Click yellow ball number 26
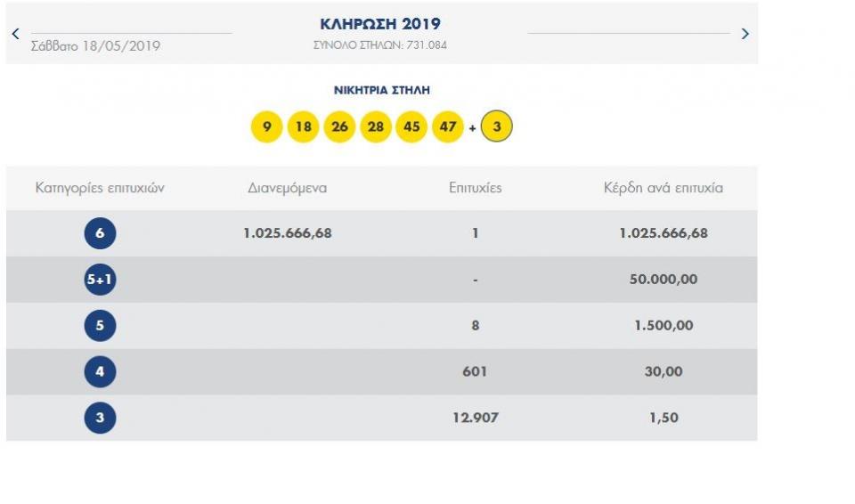 (x=339, y=127)
